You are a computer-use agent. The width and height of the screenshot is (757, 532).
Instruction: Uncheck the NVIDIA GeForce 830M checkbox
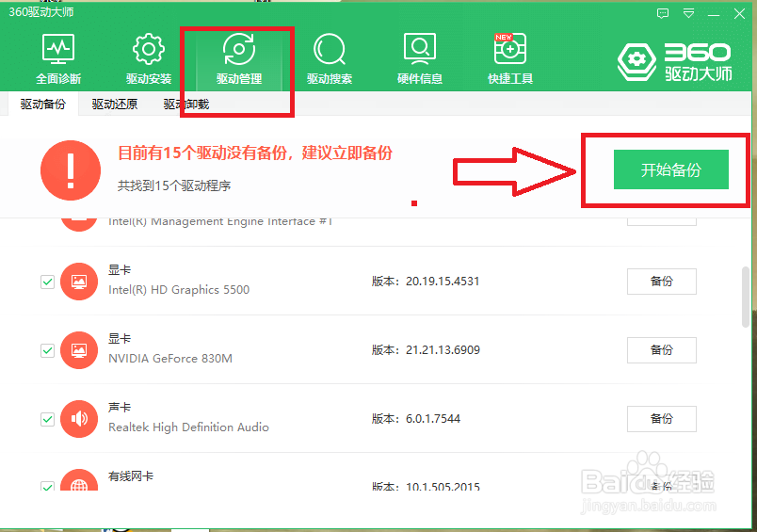point(47,350)
